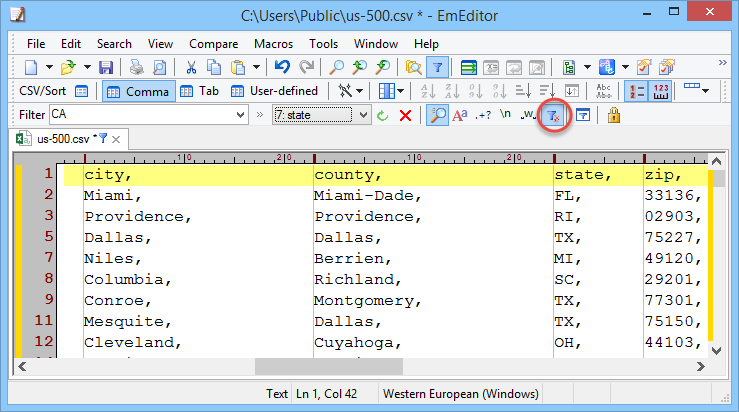Open the File menu
Viewport: 739px width, 412px height.
click(x=36, y=44)
